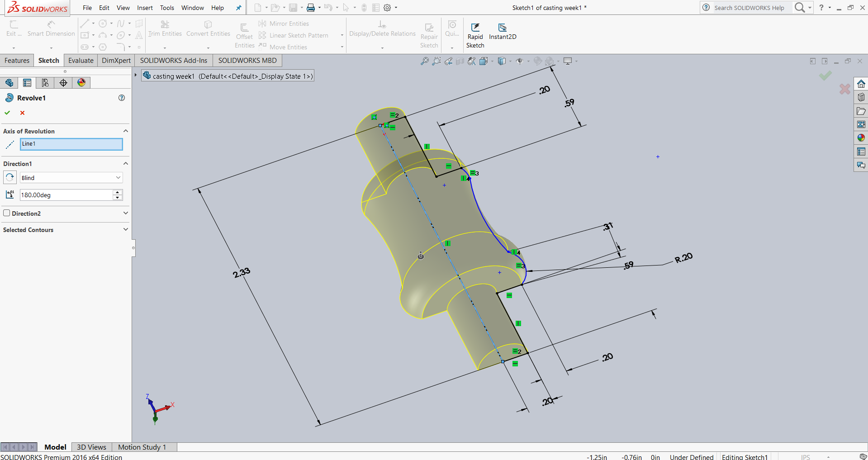Toggle the Instant2D tool
The image size is (868, 460).
[x=502, y=32]
